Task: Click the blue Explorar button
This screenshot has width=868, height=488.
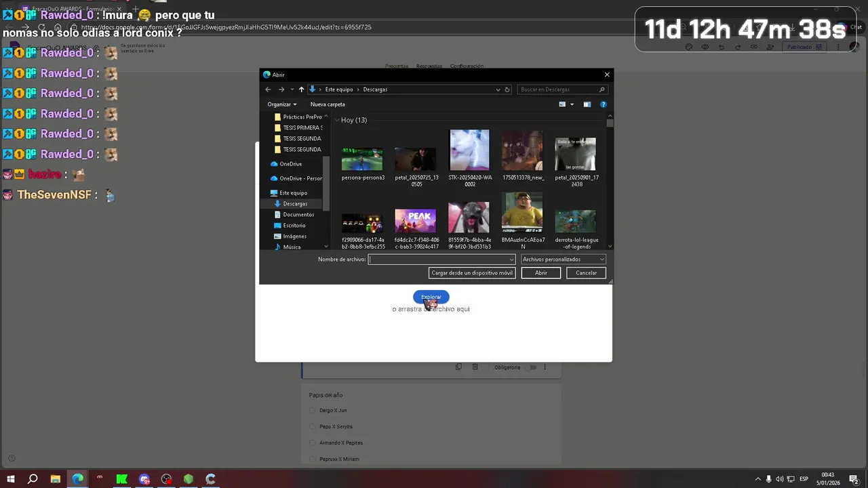Action: [x=431, y=297]
